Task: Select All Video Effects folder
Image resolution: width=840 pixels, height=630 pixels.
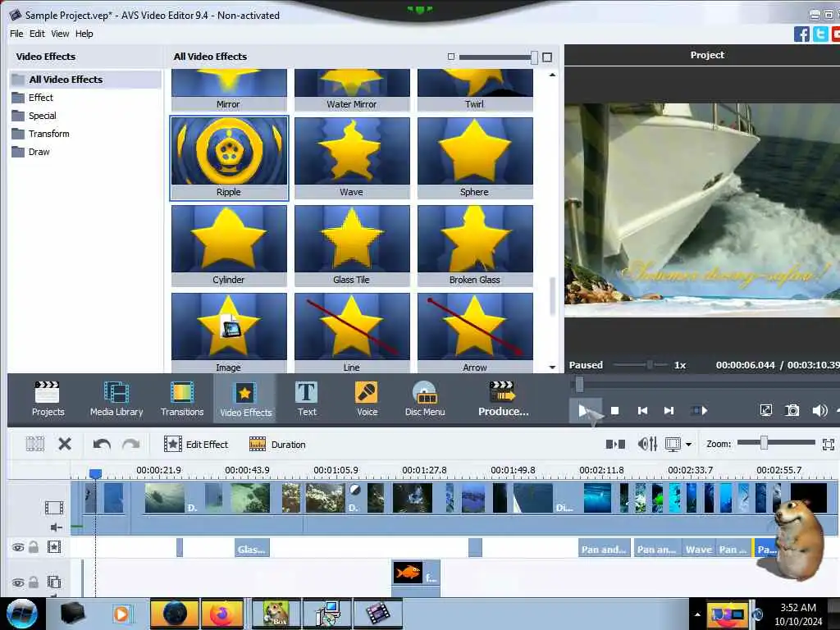Action: (x=85, y=80)
